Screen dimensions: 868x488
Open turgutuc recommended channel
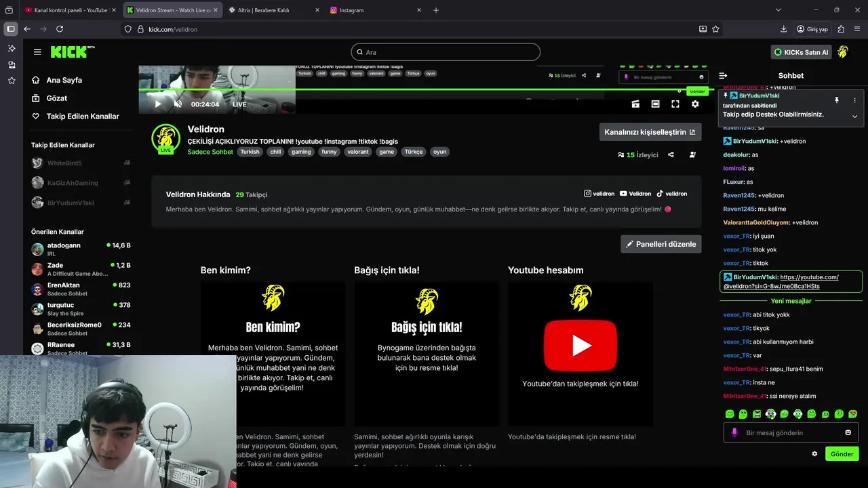click(x=81, y=308)
